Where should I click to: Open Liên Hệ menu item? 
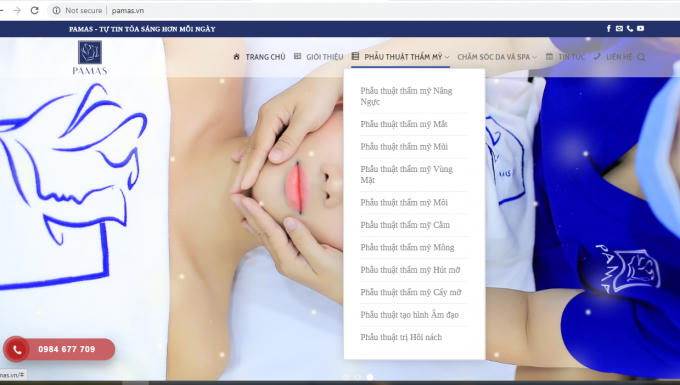point(619,57)
